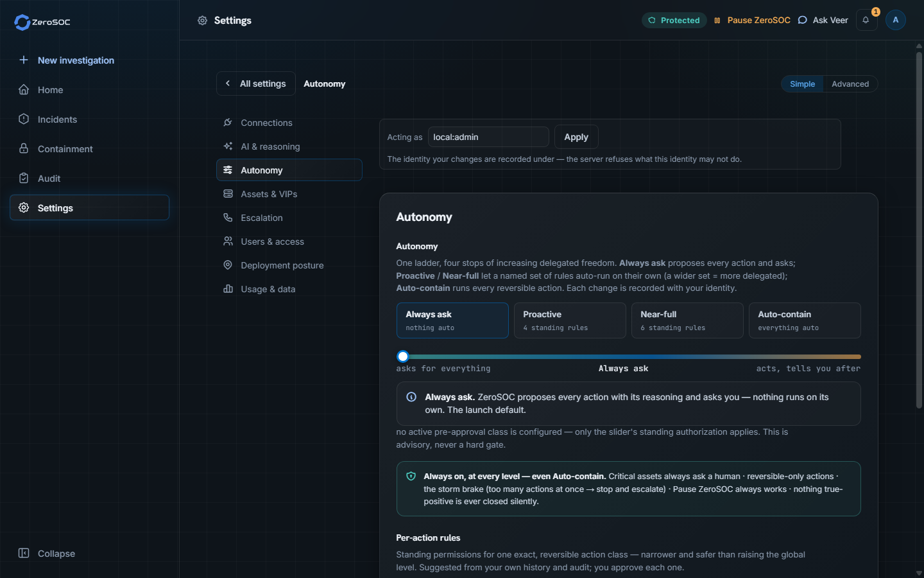The image size is (924, 578).
Task: Click the Incidents shield icon
Action: (x=24, y=119)
